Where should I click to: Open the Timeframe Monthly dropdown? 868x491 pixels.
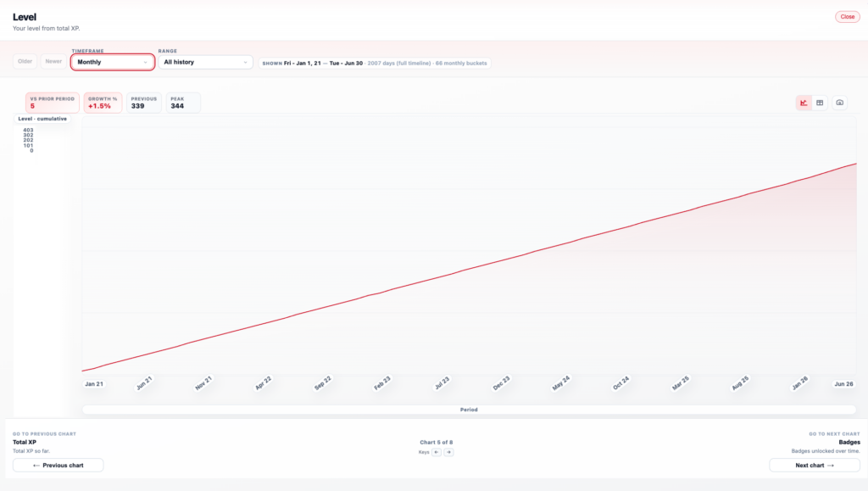pos(113,62)
